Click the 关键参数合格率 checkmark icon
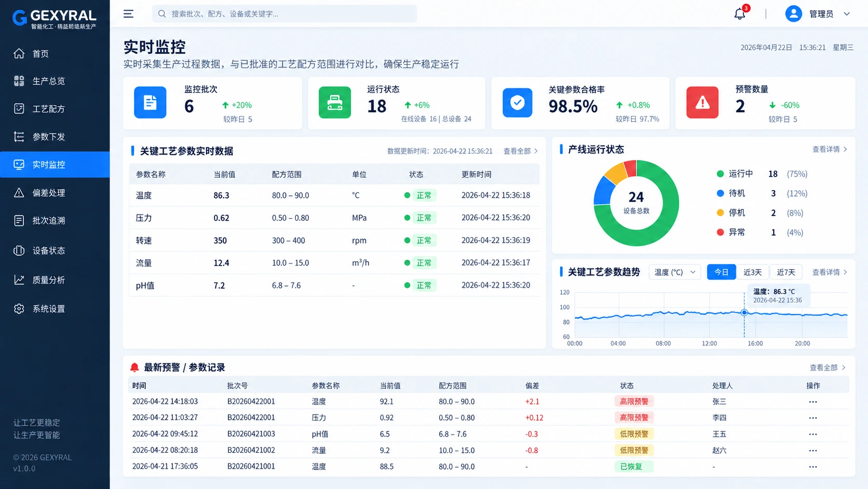The height and width of the screenshot is (489, 868). click(518, 102)
